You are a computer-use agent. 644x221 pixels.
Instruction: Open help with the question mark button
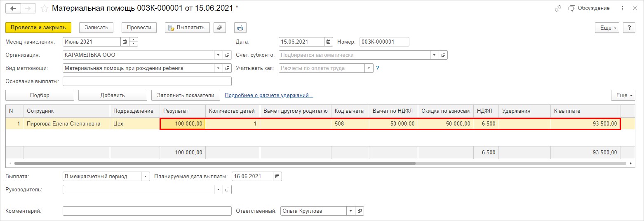(x=629, y=28)
